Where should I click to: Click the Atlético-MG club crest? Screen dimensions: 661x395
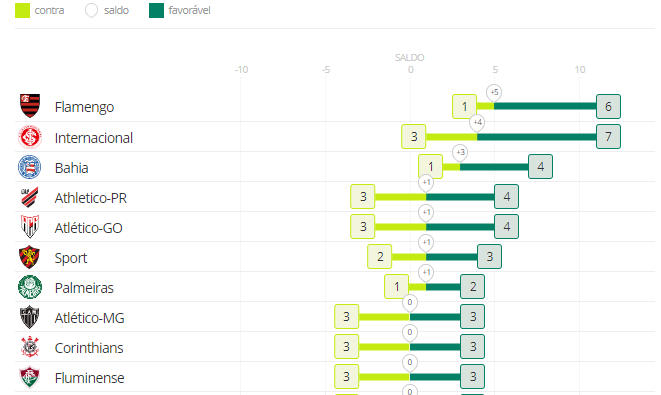[x=30, y=317]
